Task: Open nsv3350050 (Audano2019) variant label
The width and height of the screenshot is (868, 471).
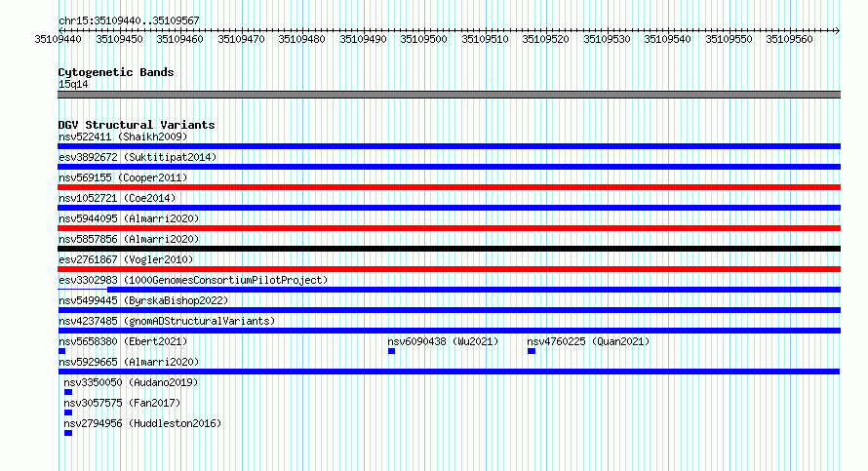Action: (131, 382)
